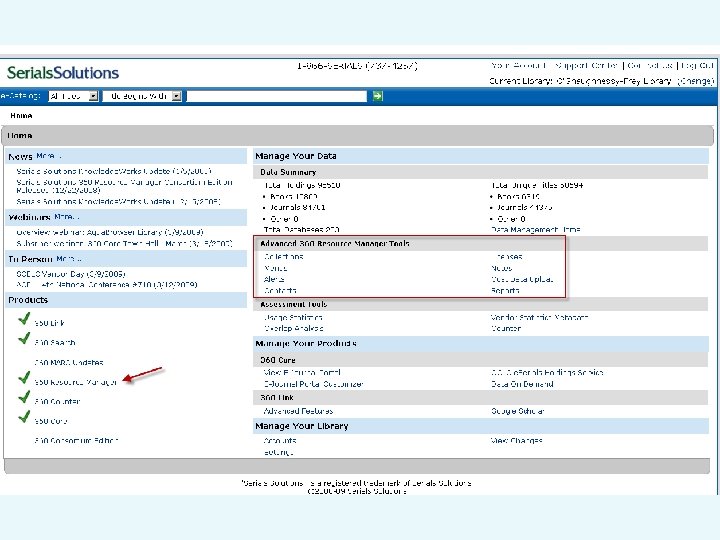Click the green go arrow search button
This screenshot has height=540, width=720.
pos(377,96)
